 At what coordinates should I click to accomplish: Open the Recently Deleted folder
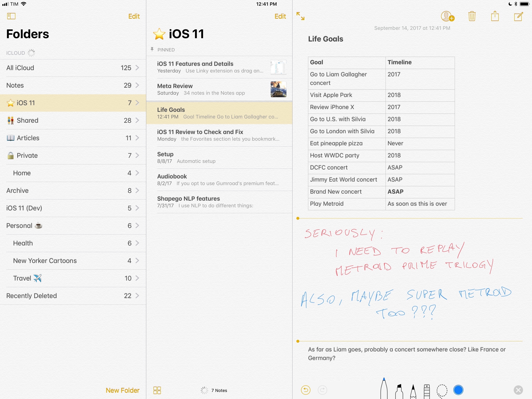[73, 296]
